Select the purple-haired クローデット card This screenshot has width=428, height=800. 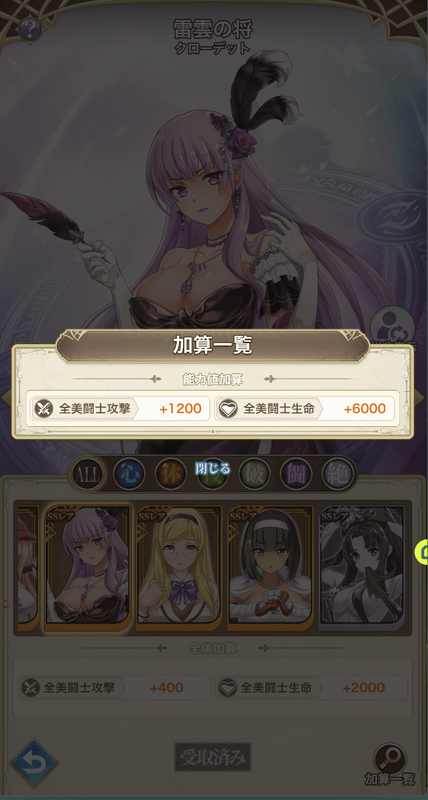coord(88,568)
